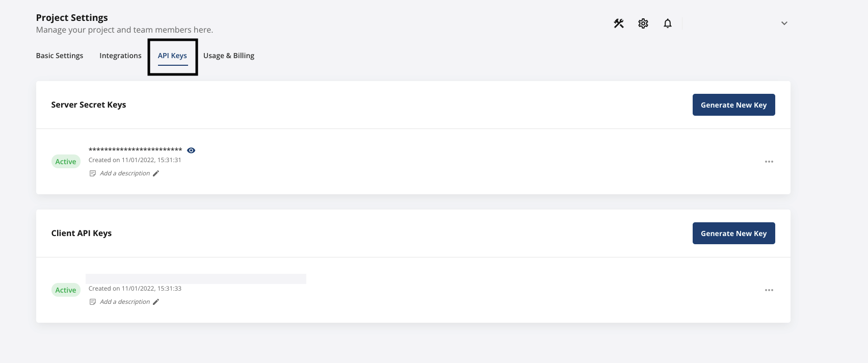
Task: Click the Active badge on the client API key
Action: [x=66, y=290]
